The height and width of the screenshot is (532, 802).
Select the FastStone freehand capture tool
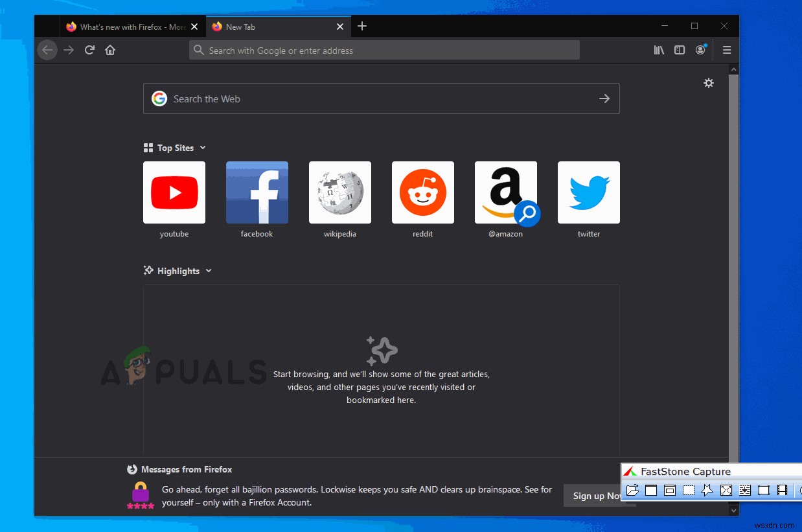pos(707,491)
